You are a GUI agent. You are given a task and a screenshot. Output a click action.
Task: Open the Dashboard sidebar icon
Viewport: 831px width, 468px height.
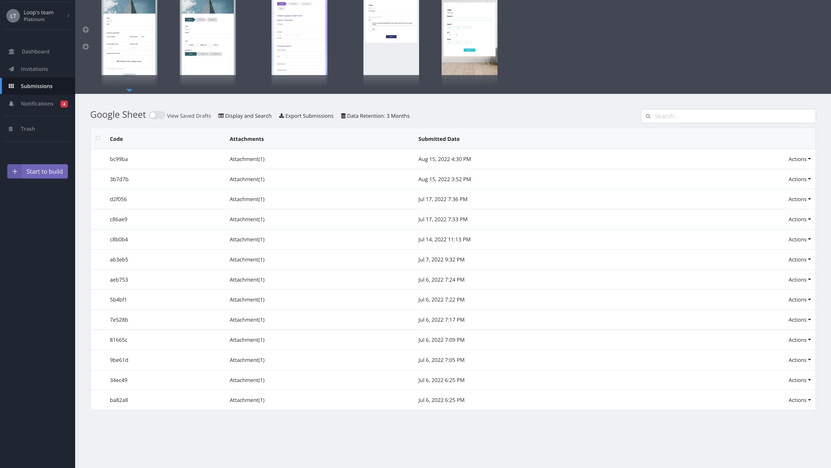pyautogui.click(x=12, y=51)
